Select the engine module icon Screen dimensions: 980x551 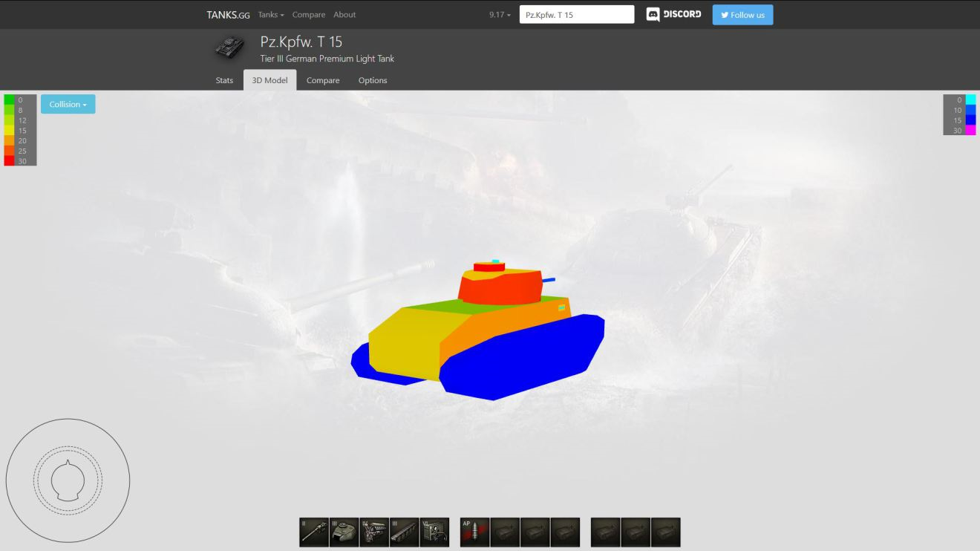(374, 532)
